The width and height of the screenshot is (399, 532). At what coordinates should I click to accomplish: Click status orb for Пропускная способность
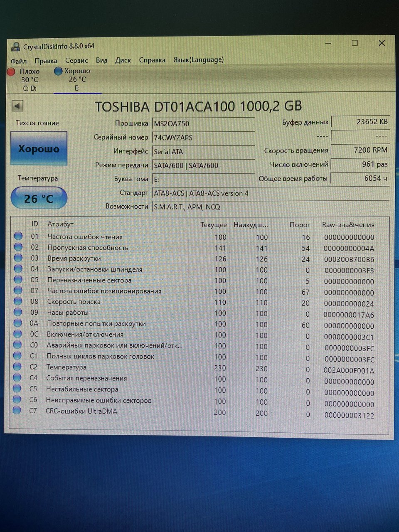tap(18, 247)
